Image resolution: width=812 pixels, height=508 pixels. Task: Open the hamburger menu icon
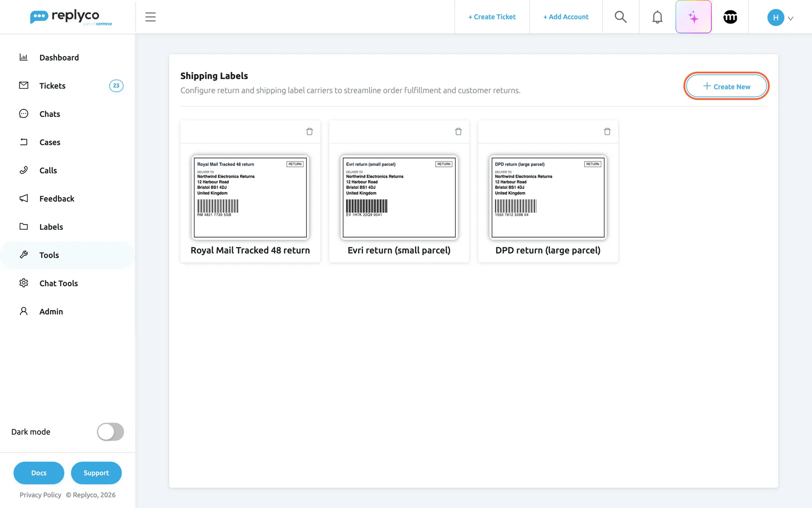pyautogui.click(x=150, y=17)
